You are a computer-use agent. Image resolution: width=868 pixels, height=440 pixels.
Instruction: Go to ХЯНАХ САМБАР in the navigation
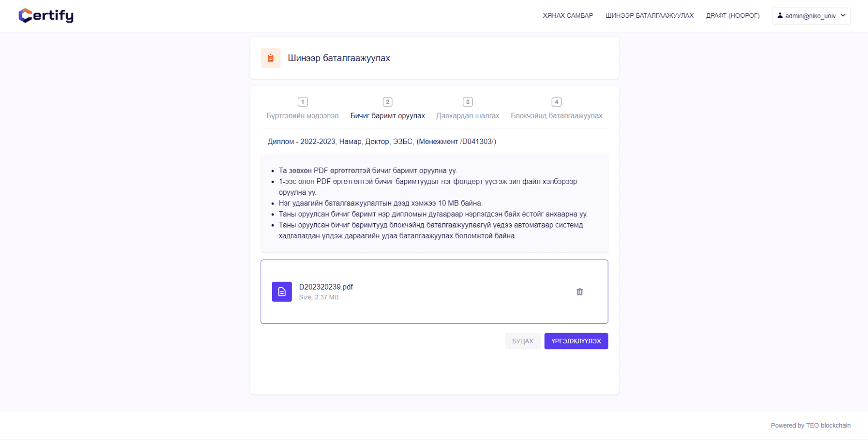(567, 15)
